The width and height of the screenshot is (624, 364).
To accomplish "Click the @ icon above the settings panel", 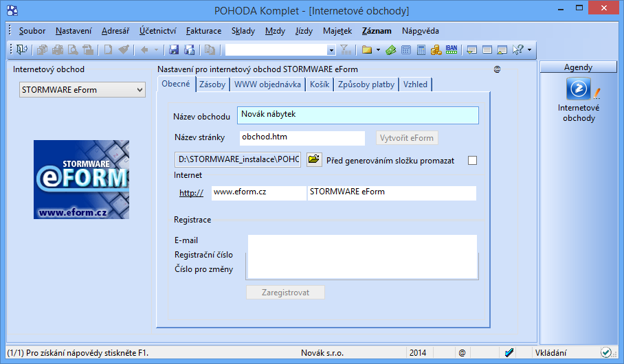I will pyautogui.click(x=497, y=69).
